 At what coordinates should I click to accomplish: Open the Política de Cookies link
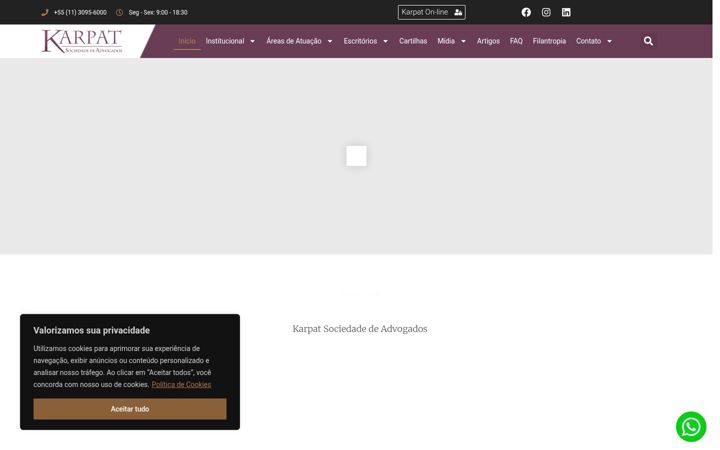181,384
